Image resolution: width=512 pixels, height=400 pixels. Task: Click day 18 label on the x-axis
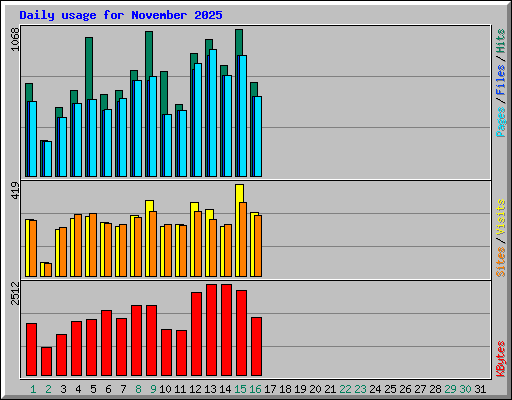[x=285, y=389]
